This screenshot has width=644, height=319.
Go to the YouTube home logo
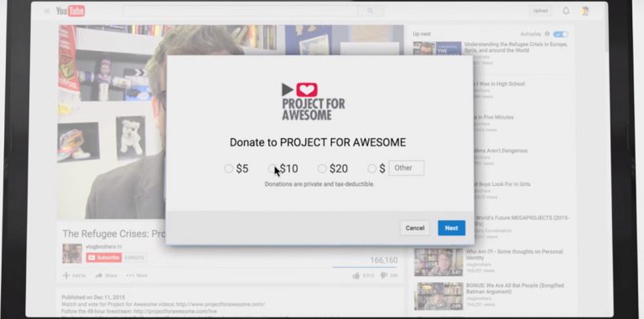(x=70, y=11)
